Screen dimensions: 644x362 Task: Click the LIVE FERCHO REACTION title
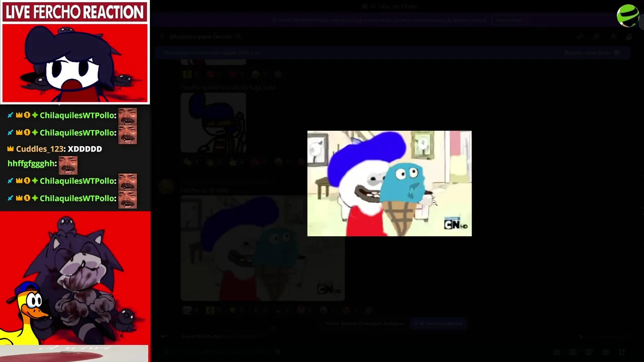point(75,12)
